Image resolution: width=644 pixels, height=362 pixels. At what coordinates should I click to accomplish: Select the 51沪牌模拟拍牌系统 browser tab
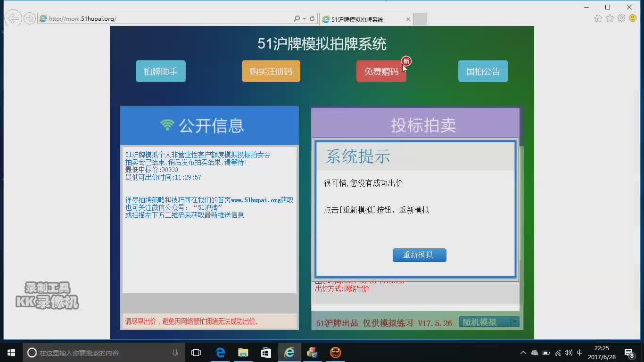pos(366,19)
